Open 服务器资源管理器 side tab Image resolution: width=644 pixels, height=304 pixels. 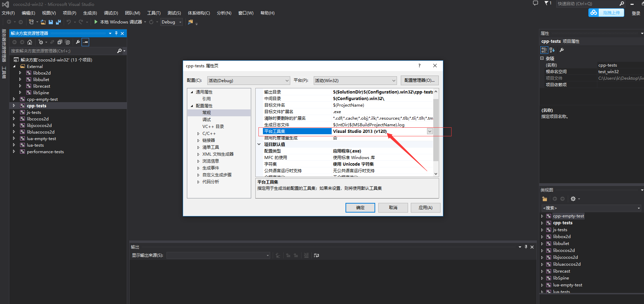[4, 45]
